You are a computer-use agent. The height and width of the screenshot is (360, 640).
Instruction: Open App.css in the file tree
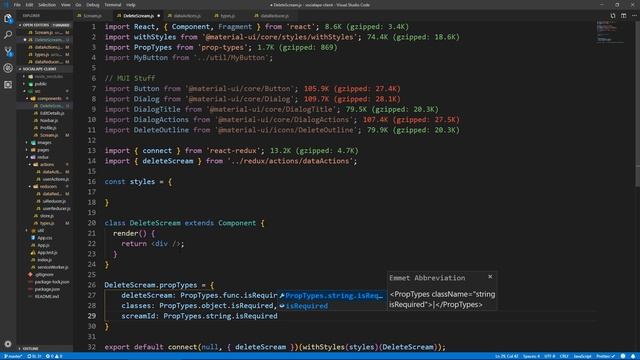pyautogui.click(x=44, y=238)
